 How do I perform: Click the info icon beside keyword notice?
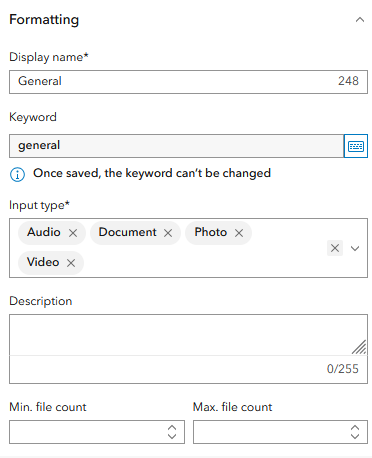click(x=17, y=174)
